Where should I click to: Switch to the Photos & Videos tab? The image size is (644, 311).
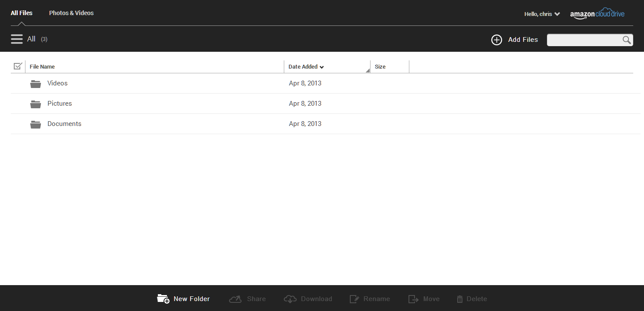(x=71, y=13)
